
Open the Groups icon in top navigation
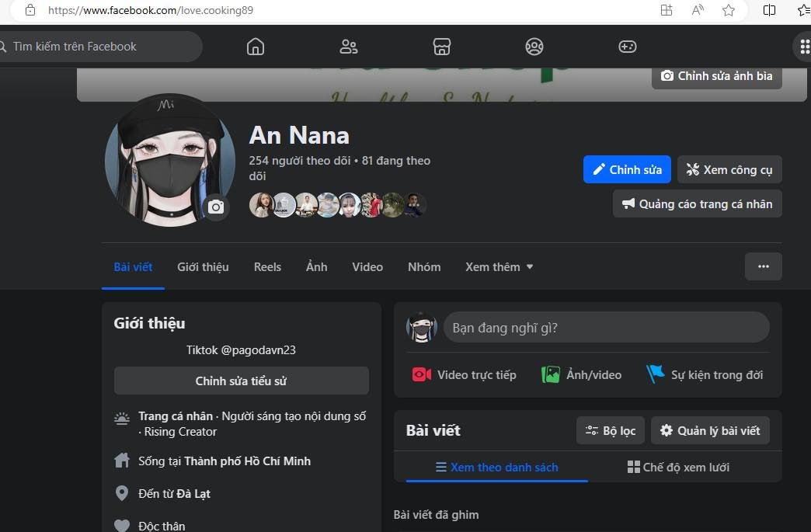point(534,47)
